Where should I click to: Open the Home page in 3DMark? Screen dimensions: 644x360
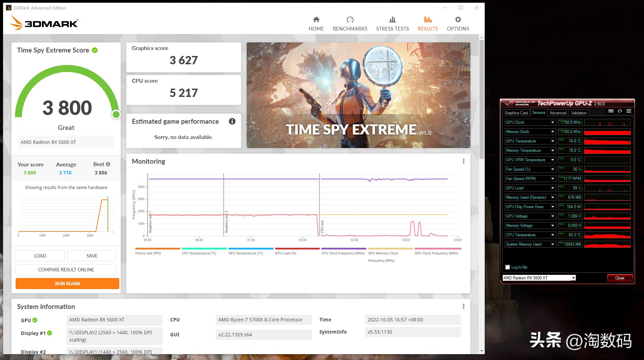(316, 24)
